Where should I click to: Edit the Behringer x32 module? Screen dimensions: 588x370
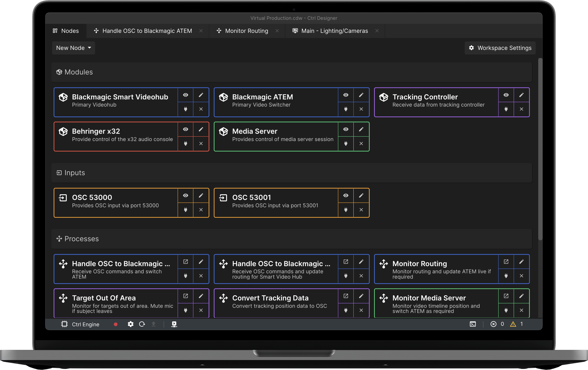click(x=201, y=129)
